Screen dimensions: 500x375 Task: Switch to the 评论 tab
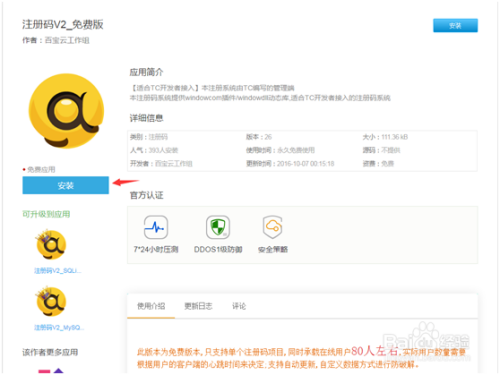(239, 306)
